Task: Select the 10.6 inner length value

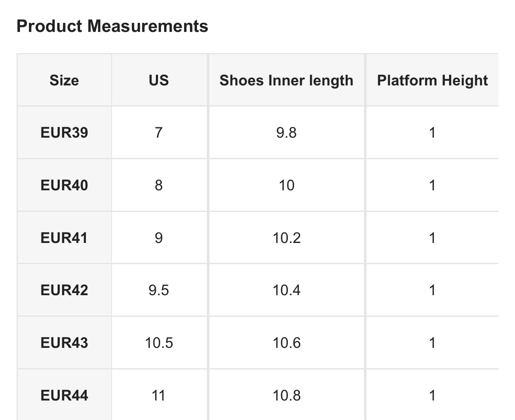Action: click(286, 343)
